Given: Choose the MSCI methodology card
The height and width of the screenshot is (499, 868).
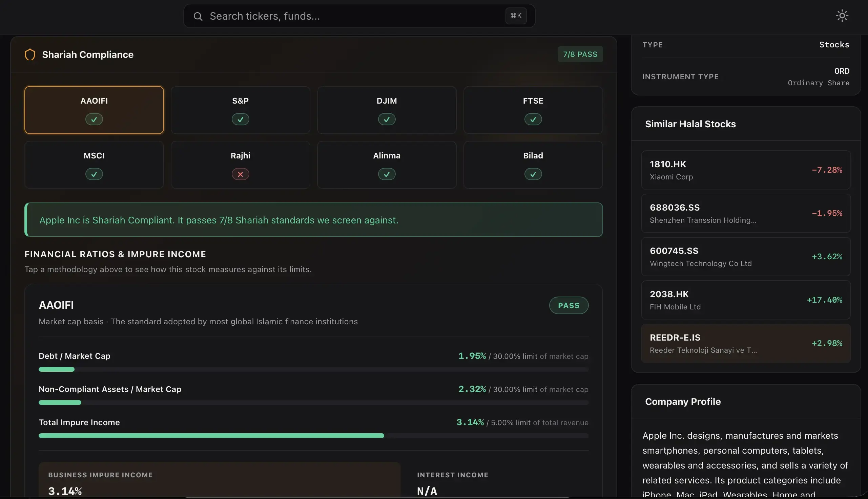Looking at the screenshot, I should 94,165.
